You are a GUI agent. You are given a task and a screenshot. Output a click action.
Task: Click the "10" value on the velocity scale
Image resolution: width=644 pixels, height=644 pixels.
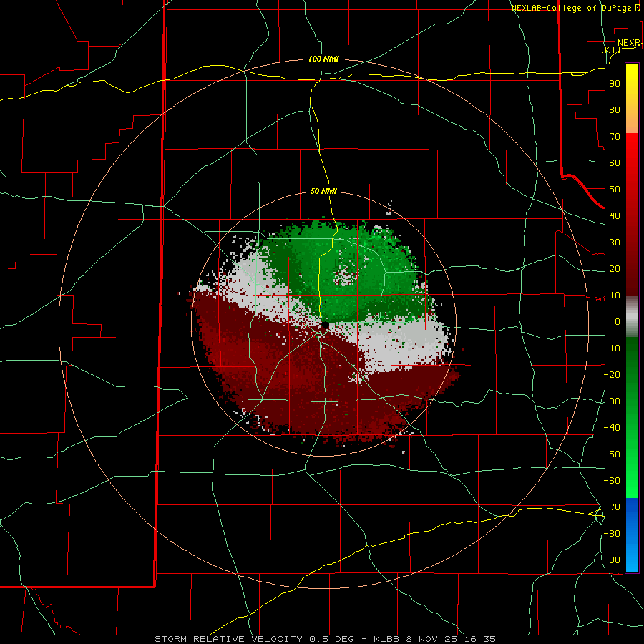click(615, 296)
